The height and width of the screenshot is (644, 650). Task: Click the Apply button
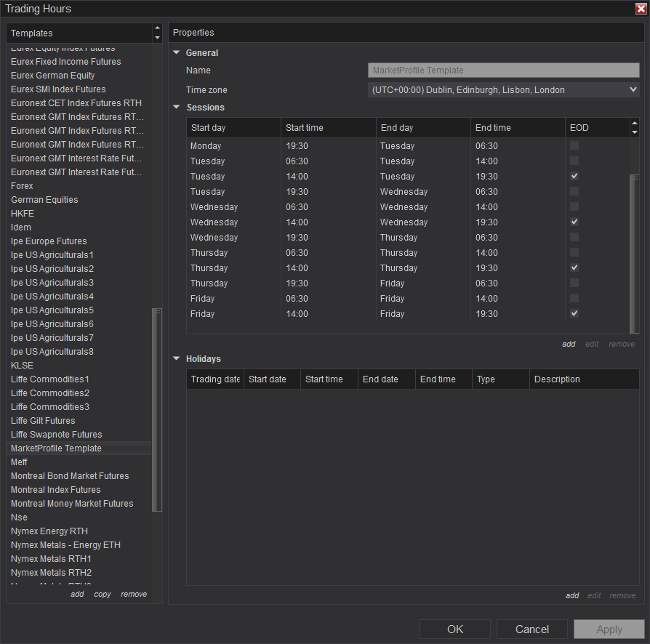(609, 629)
